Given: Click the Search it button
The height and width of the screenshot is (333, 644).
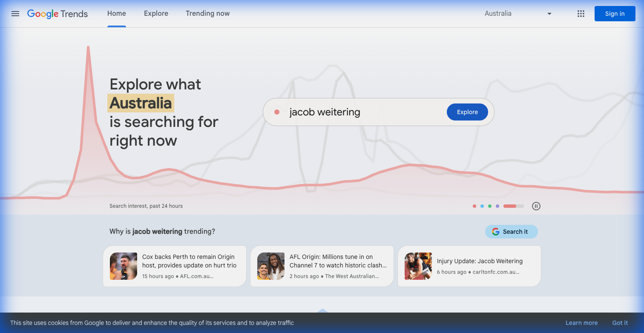Looking at the screenshot, I should [511, 232].
